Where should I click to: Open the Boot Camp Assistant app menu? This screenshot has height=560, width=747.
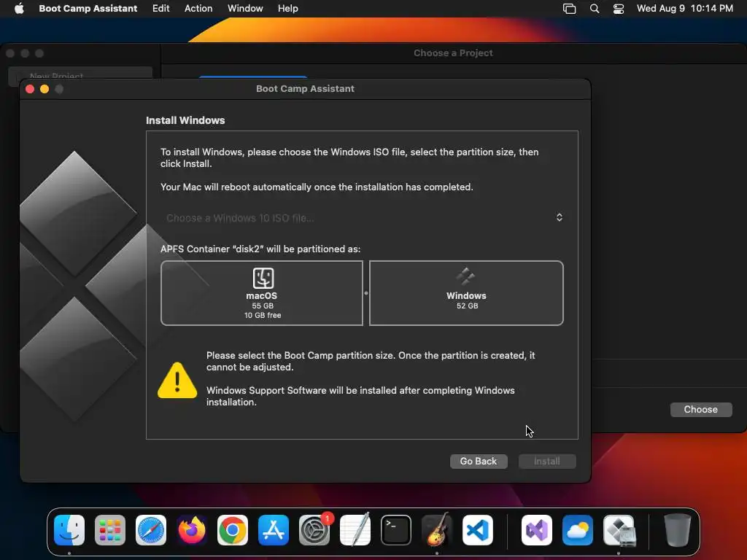tap(88, 8)
